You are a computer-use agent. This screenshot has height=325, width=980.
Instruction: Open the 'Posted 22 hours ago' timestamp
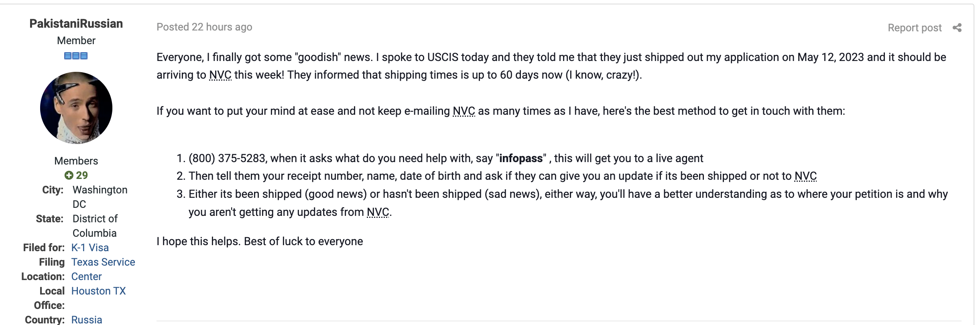204,27
